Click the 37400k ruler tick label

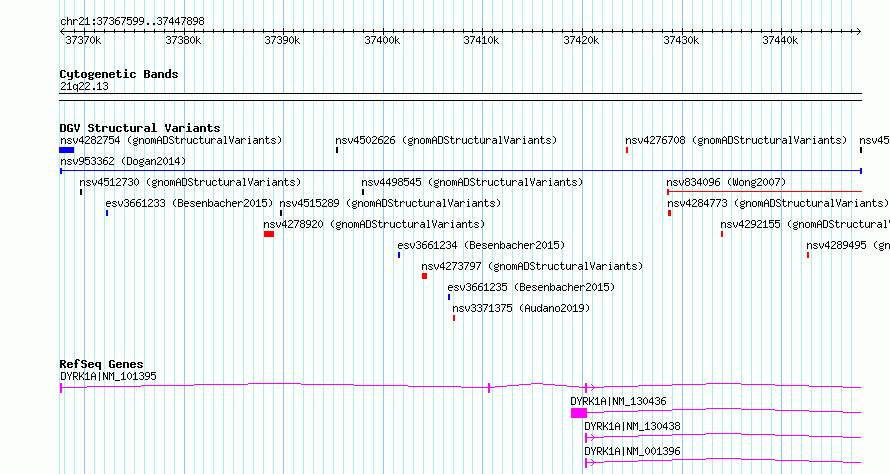click(382, 40)
